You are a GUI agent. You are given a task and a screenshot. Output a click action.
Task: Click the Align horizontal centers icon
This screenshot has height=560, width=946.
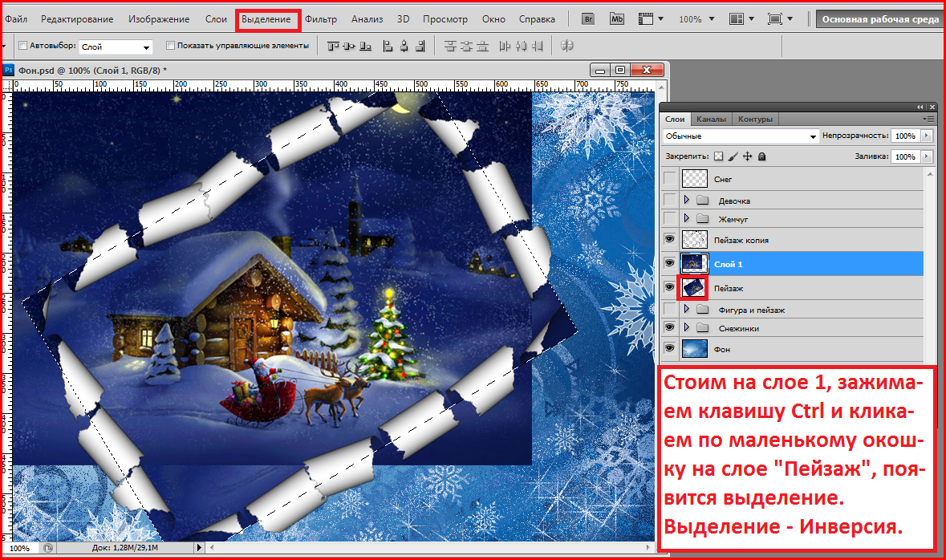pos(404,46)
